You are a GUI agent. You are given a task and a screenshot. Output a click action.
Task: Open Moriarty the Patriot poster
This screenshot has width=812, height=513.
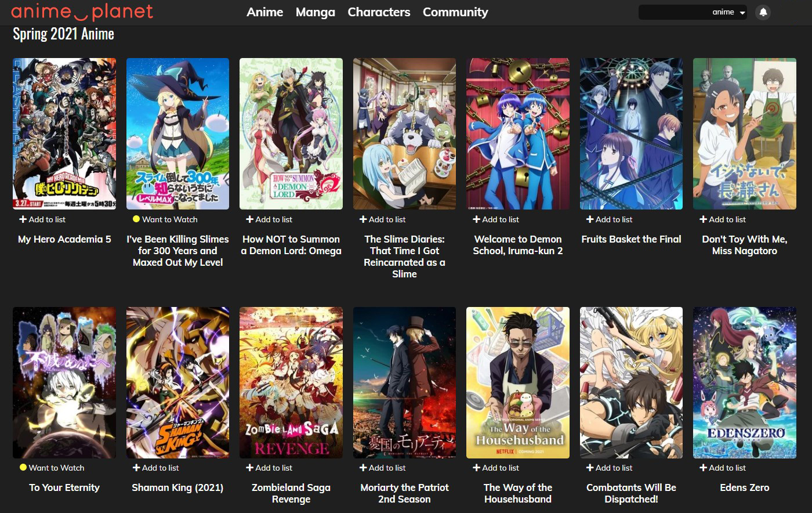[x=404, y=382]
